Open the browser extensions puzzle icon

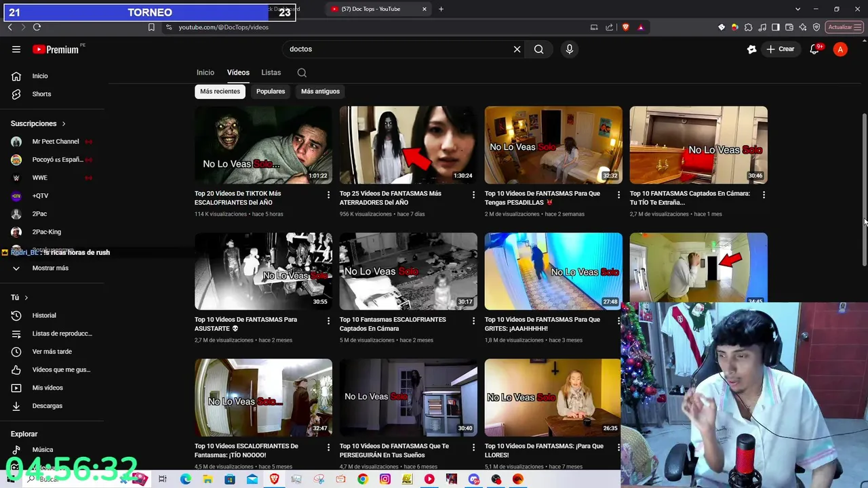749,27
